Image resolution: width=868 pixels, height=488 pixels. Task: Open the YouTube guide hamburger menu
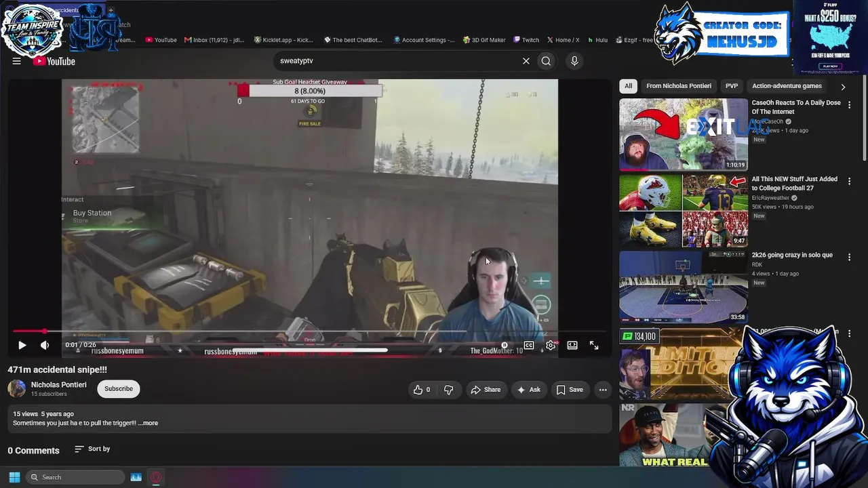click(16, 61)
